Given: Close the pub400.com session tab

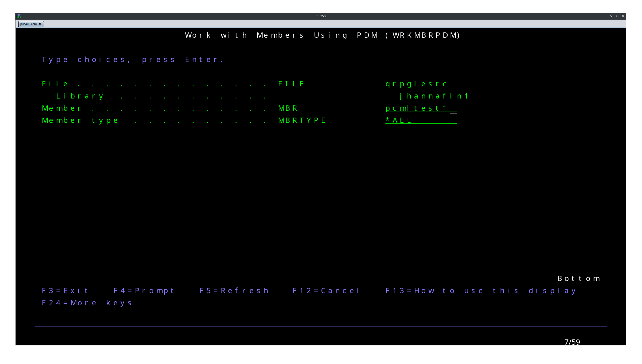Looking at the screenshot, I should click(x=40, y=24).
